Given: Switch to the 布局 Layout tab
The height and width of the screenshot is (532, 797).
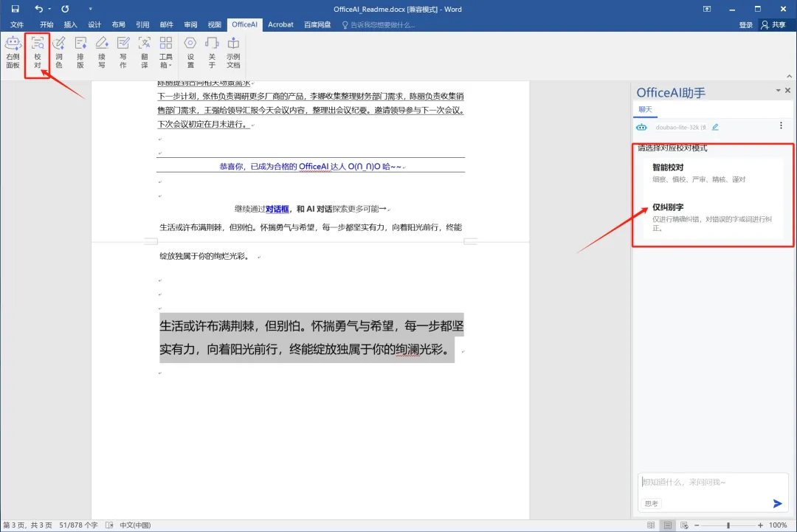Looking at the screenshot, I should [118, 24].
